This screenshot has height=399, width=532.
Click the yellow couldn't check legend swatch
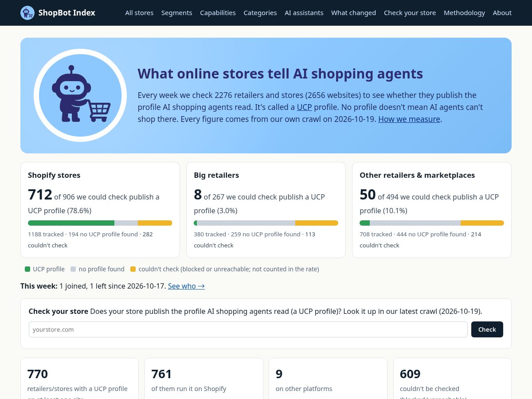133,269
